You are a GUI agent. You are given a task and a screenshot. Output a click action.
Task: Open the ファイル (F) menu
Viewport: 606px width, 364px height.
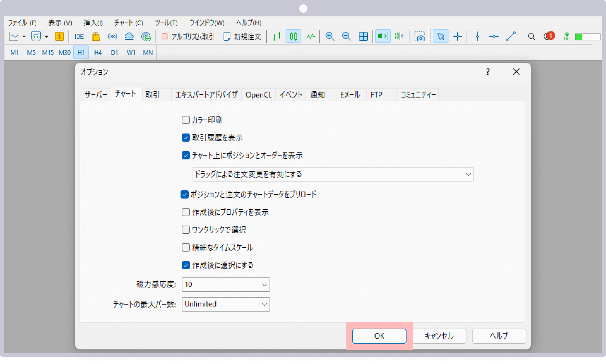point(22,23)
